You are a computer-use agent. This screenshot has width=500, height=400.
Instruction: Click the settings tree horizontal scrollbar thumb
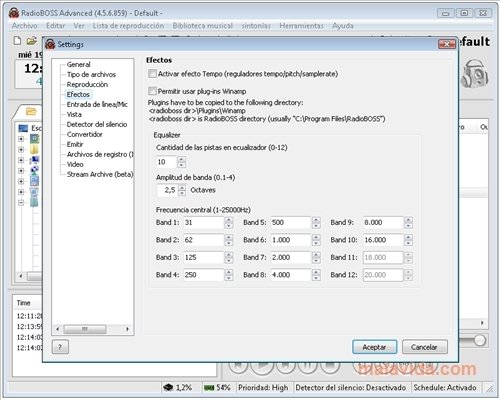(85, 329)
